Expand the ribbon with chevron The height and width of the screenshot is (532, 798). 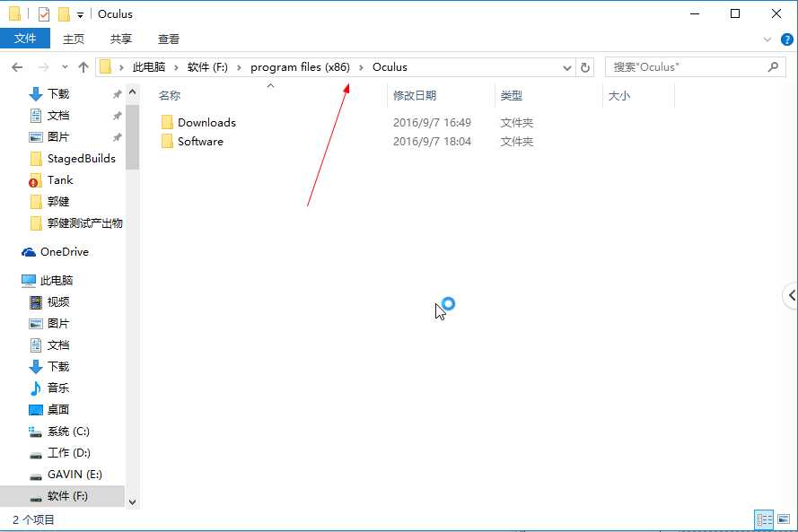click(x=767, y=39)
